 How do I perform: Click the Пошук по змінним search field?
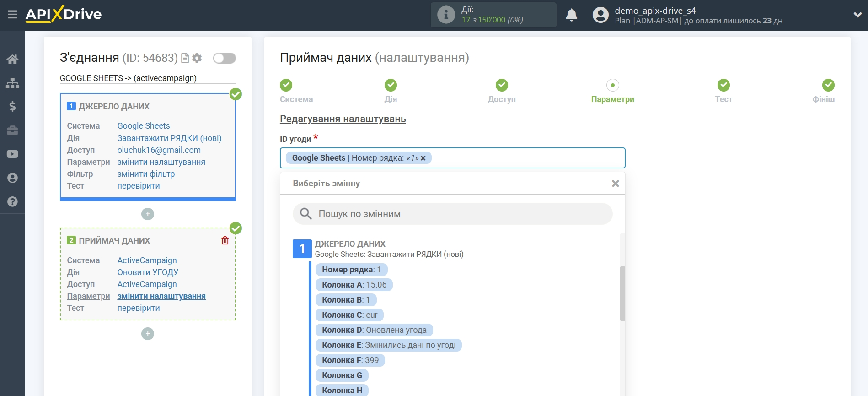coord(452,214)
